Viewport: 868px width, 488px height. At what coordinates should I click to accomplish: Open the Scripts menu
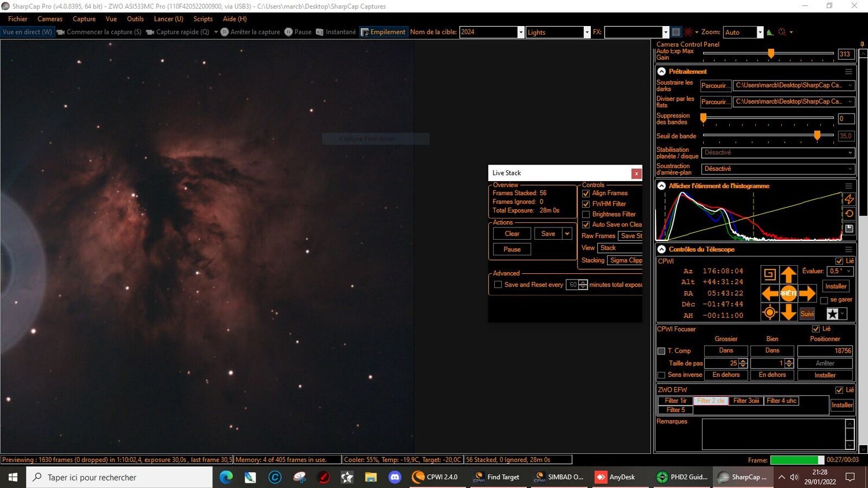point(203,19)
